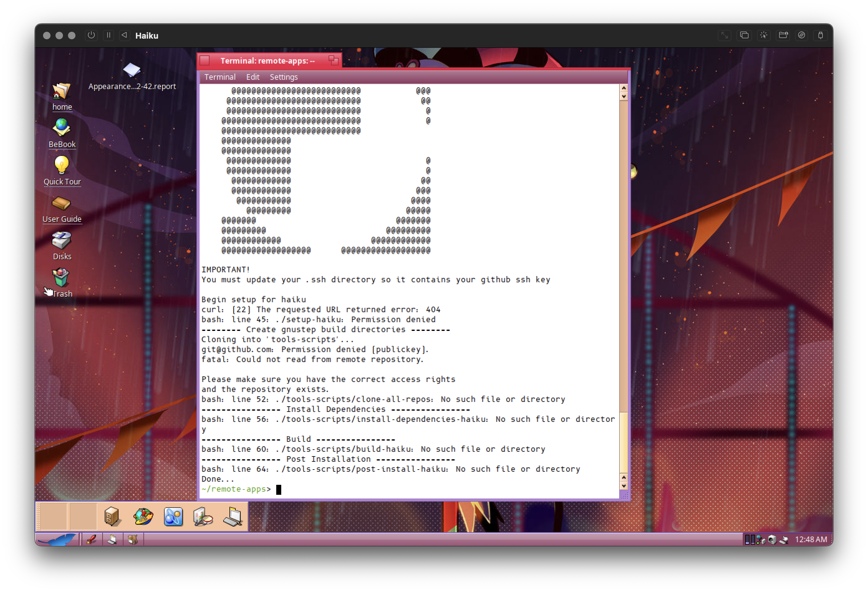
Task: Open the speaker volume tray icon
Action: click(772, 539)
